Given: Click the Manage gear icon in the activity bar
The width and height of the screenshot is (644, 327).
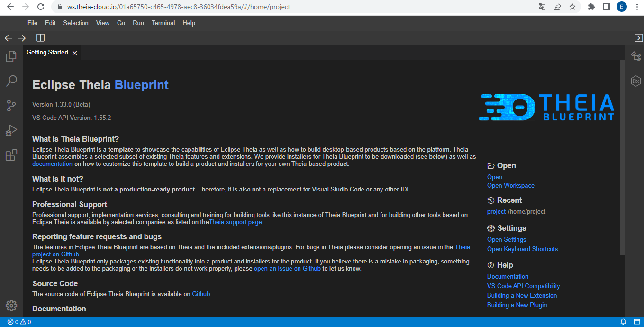Looking at the screenshot, I should click(11, 306).
